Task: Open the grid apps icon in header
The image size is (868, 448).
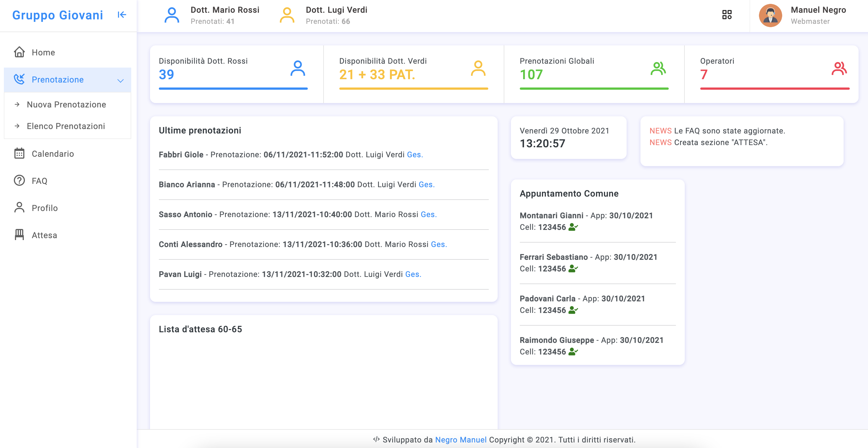Action: pos(727,15)
